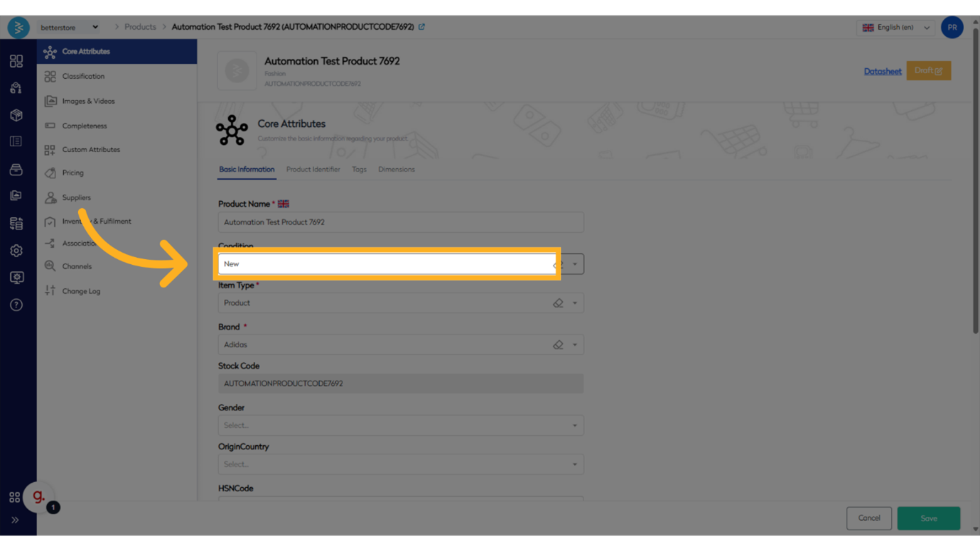Open the Gender dropdown
Screen dimensions: 980x551
click(x=400, y=425)
